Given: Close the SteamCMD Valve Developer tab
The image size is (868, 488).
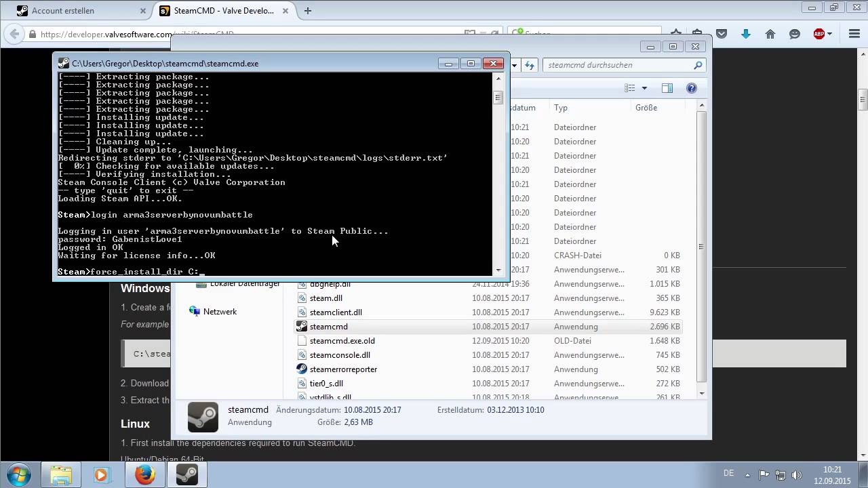Looking at the screenshot, I should click(285, 11).
